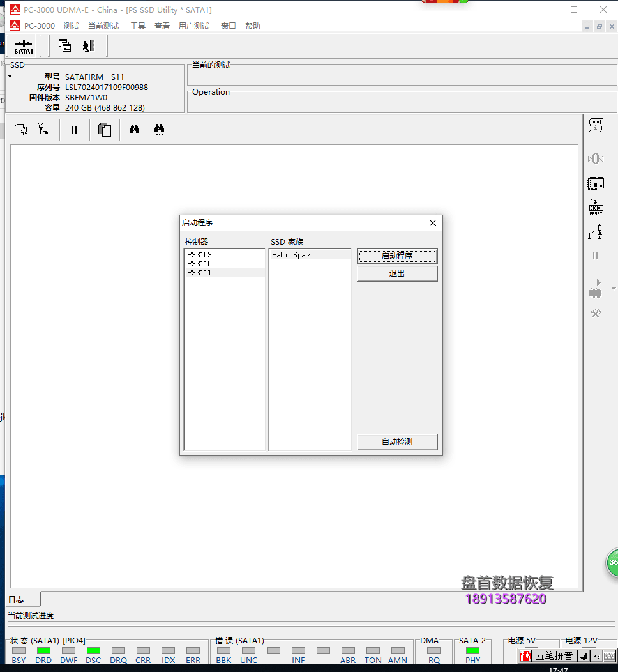618x672 pixels.
Task: Click the moon icon in IME bar
Action: (584, 656)
